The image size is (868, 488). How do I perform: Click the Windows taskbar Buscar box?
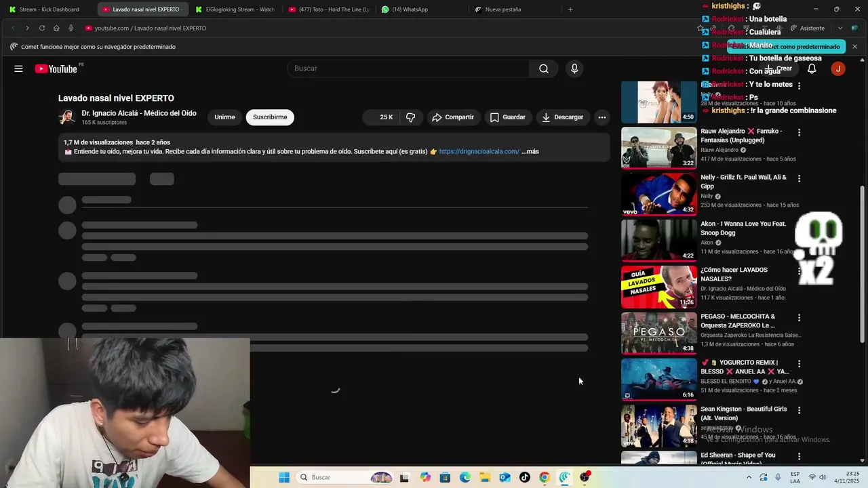coord(346,477)
